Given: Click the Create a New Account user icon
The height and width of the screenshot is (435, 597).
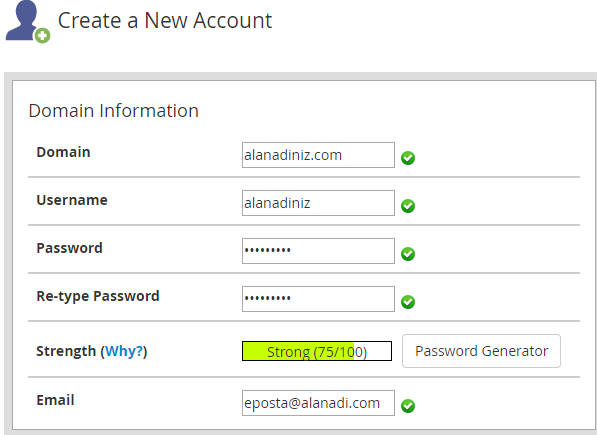Looking at the screenshot, I should click(x=27, y=22).
